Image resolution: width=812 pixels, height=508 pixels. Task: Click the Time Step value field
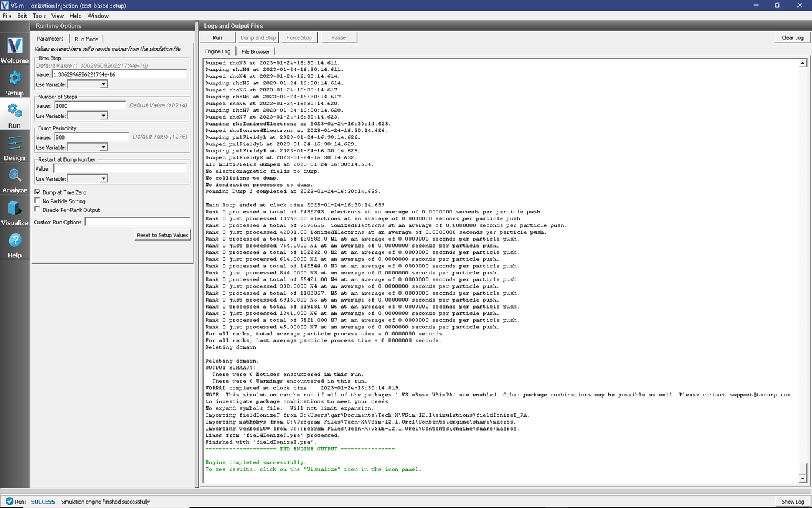(119, 74)
